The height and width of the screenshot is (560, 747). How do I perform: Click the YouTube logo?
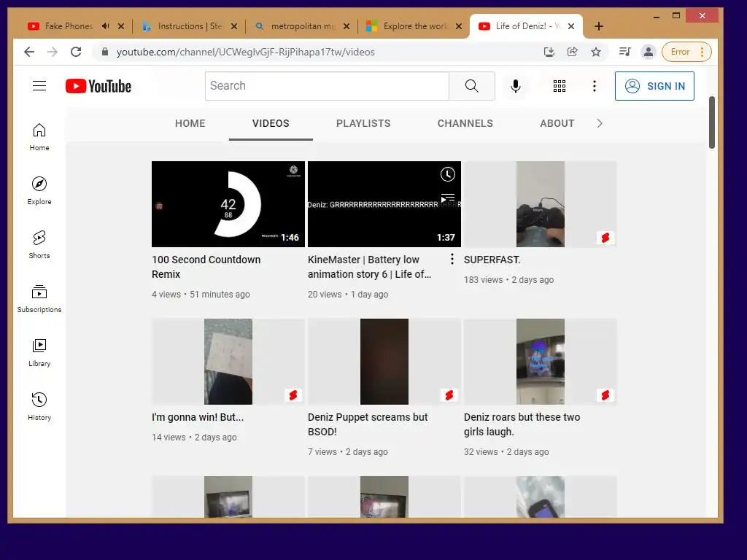point(98,86)
